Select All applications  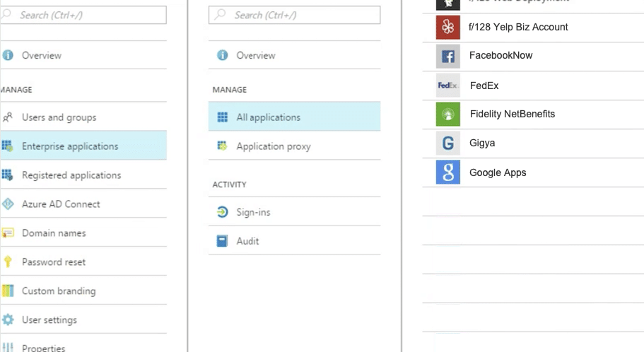coord(294,117)
